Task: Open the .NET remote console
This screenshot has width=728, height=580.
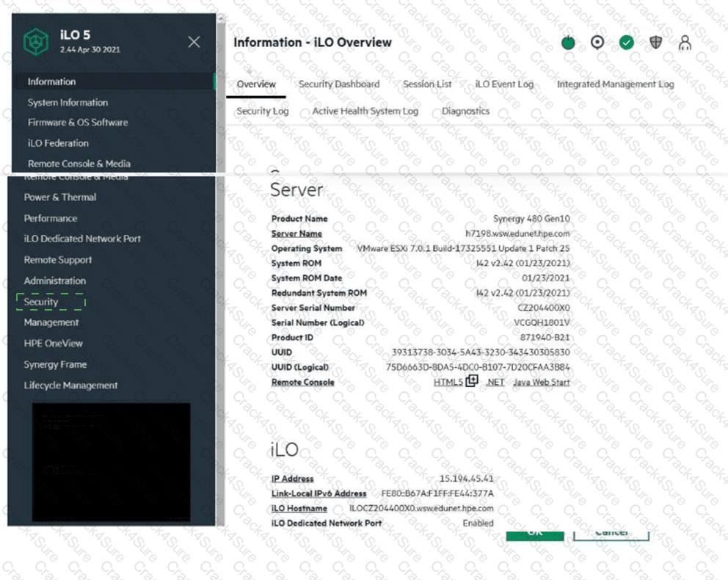Action: (495, 382)
